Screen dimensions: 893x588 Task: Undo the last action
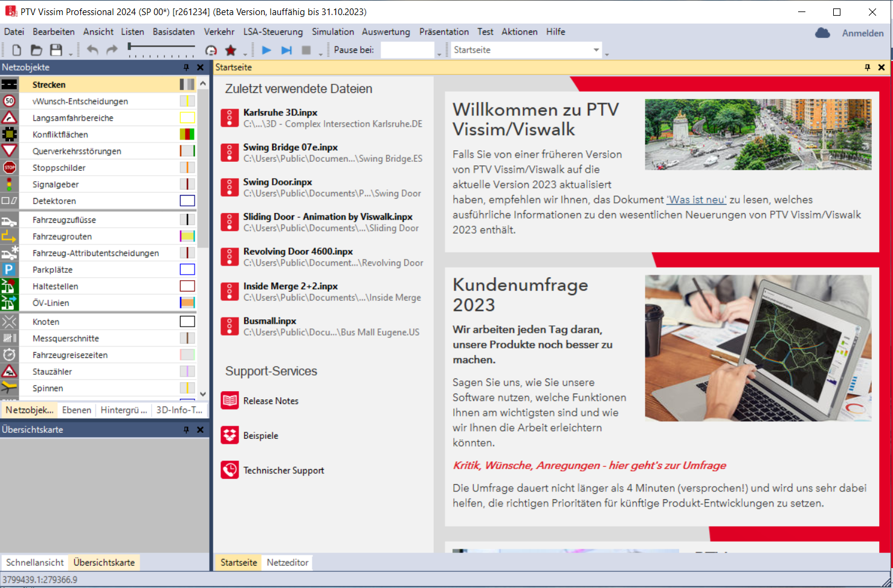pyautogui.click(x=92, y=50)
